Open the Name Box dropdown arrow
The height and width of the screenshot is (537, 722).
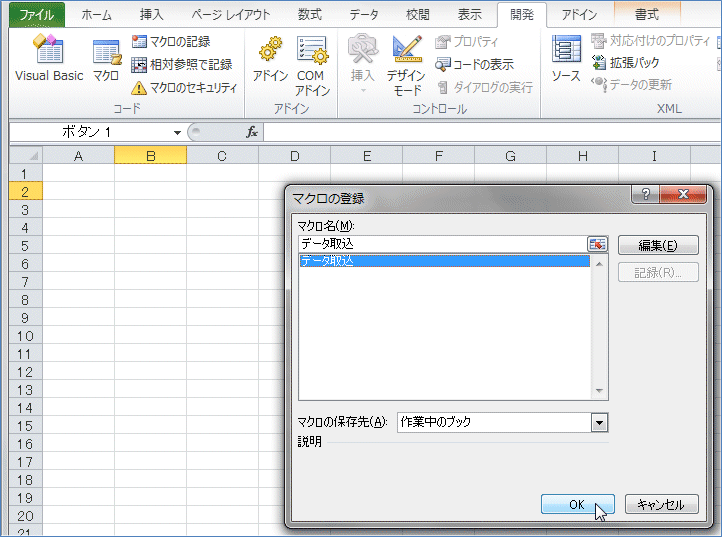pos(177,133)
